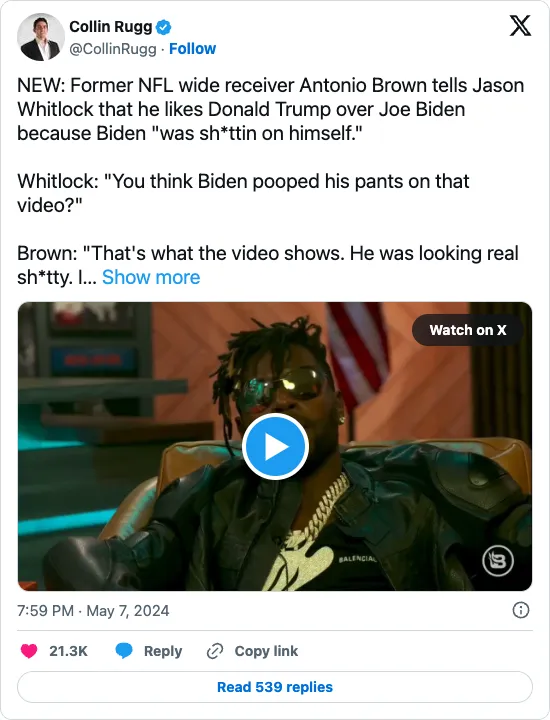Click the Blaze logo watermark on video
Image resolution: width=550 pixels, height=720 pixels.
tap(498, 561)
